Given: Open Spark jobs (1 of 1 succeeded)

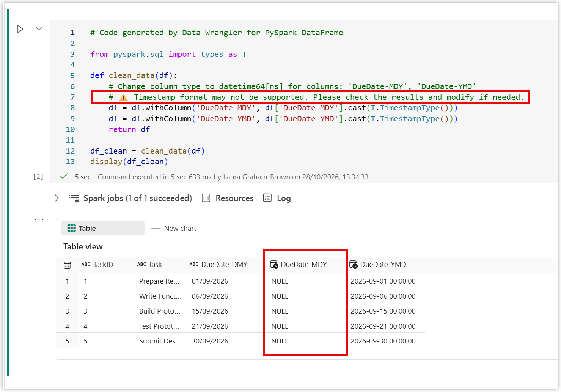Looking at the screenshot, I should click(138, 198).
